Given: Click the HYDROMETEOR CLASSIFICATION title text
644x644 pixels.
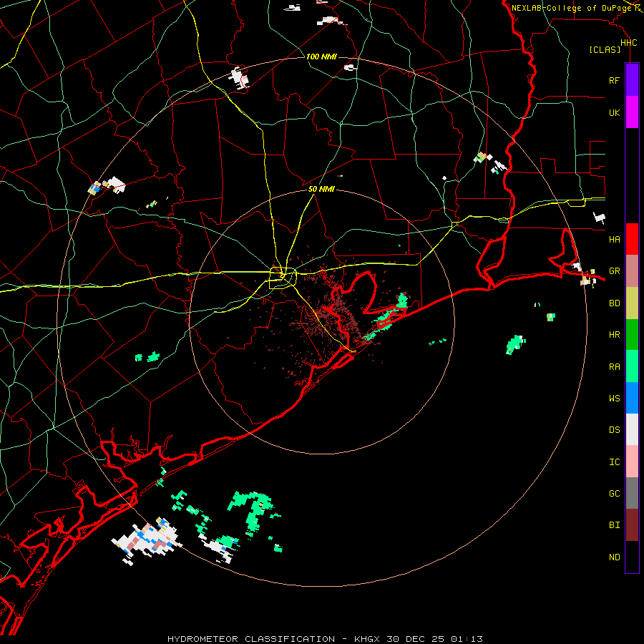Looking at the screenshot, I should (251, 639).
